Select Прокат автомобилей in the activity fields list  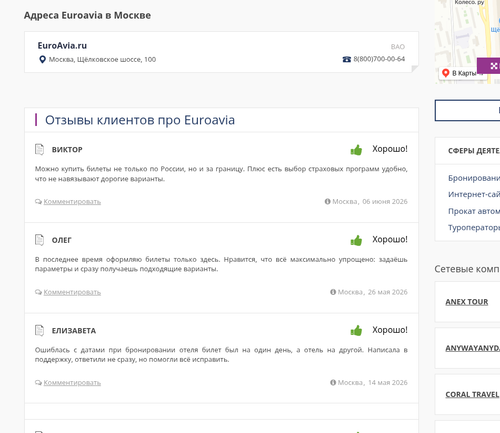coord(474,211)
